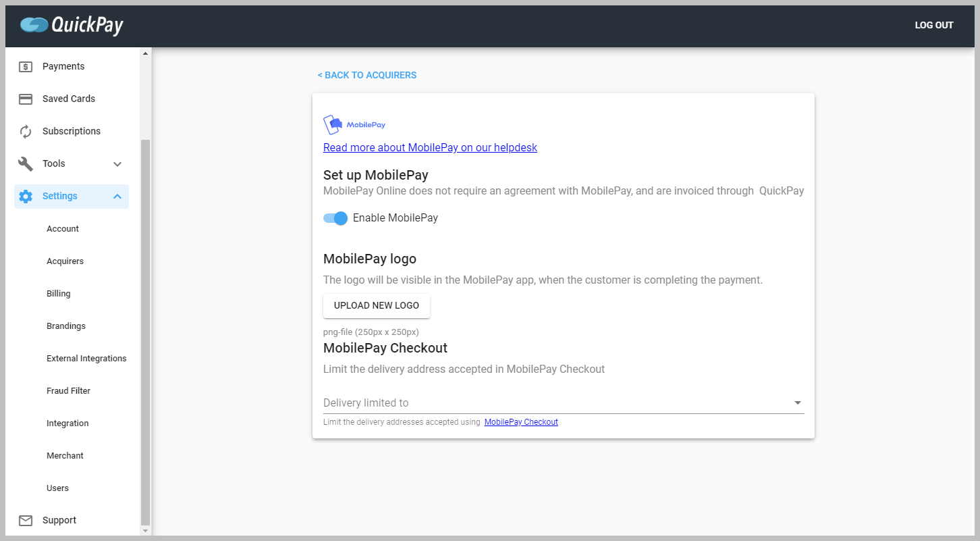
Task: Click the MobilePay logo heading text
Action: point(370,259)
